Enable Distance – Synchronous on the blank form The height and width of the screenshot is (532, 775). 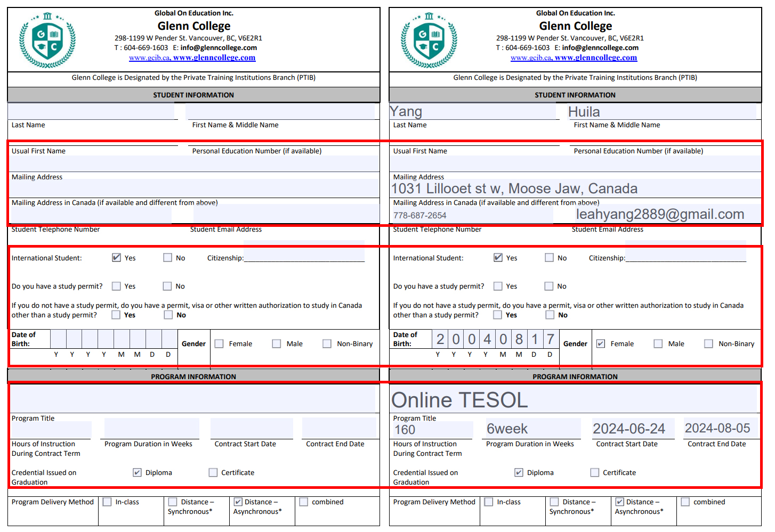pos(173,502)
